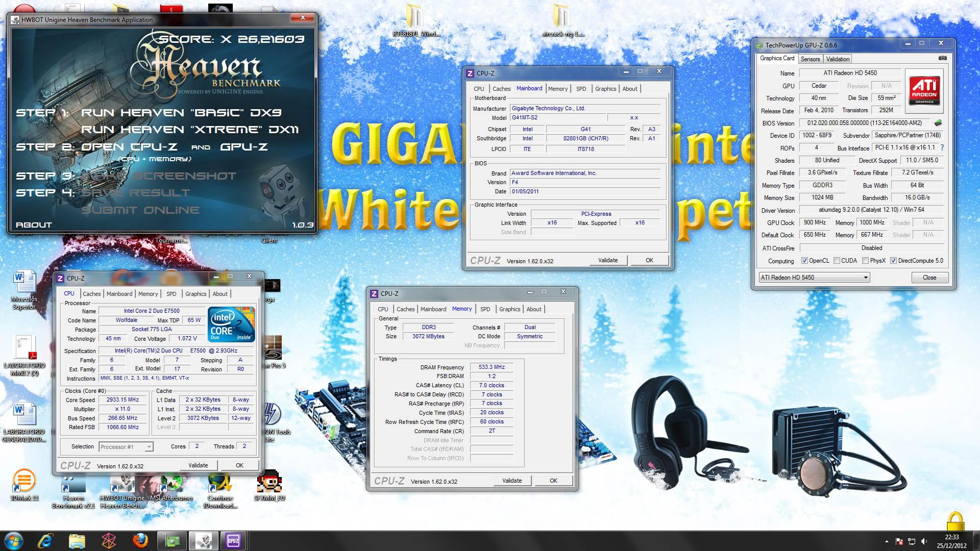Viewport: 980px width, 551px height.
Task: Open the RTL8187L_Wind folder on desktop
Action: point(415,20)
